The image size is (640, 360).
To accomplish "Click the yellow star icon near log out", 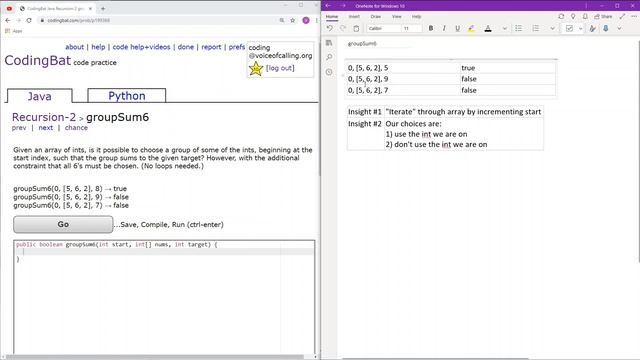I will pyautogui.click(x=256, y=69).
